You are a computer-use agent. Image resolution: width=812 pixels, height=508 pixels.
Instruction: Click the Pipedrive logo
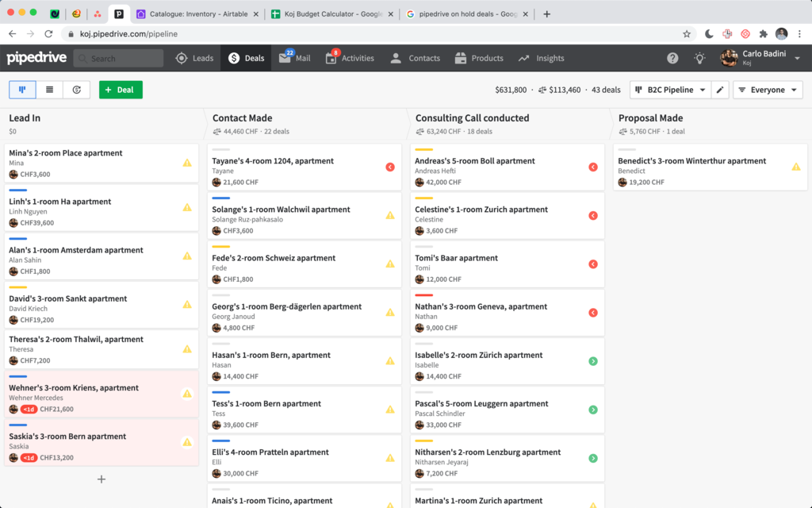click(36, 57)
